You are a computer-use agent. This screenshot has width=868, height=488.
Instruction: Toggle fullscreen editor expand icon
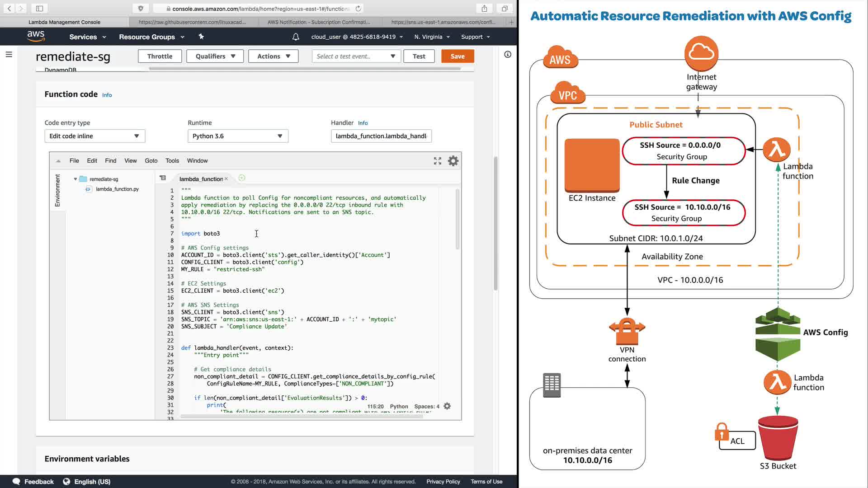(x=437, y=161)
